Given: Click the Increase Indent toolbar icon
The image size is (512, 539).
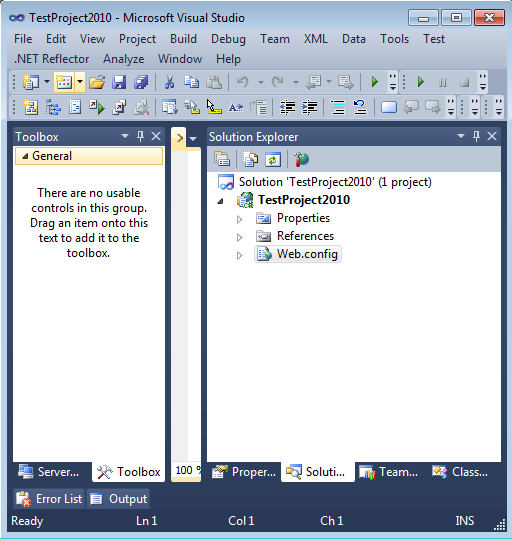Looking at the screenshot, I should (x=309, y=108).
